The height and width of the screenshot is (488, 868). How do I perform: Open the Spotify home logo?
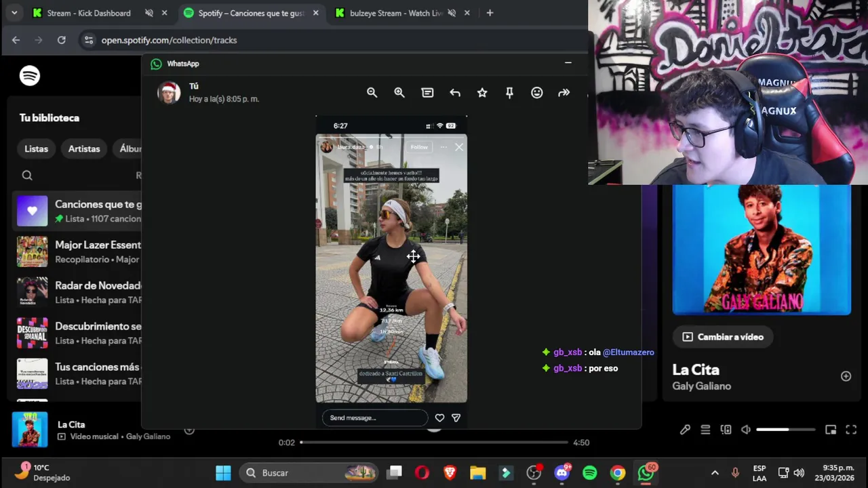tap(30, 75)
